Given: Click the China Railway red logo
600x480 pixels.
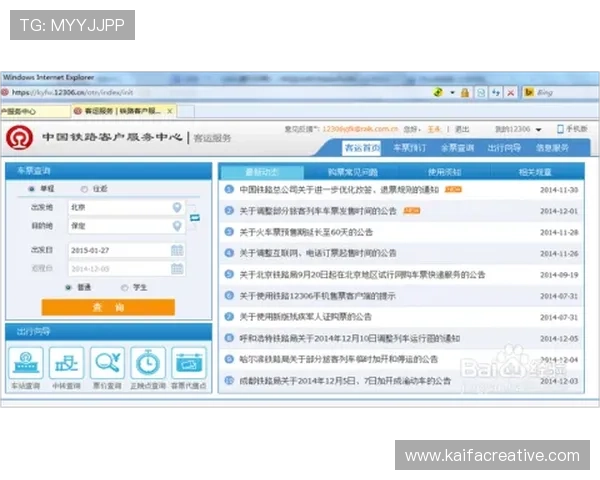Looking at the screenshot, I should pyautogui.click(x=20, y=137).
